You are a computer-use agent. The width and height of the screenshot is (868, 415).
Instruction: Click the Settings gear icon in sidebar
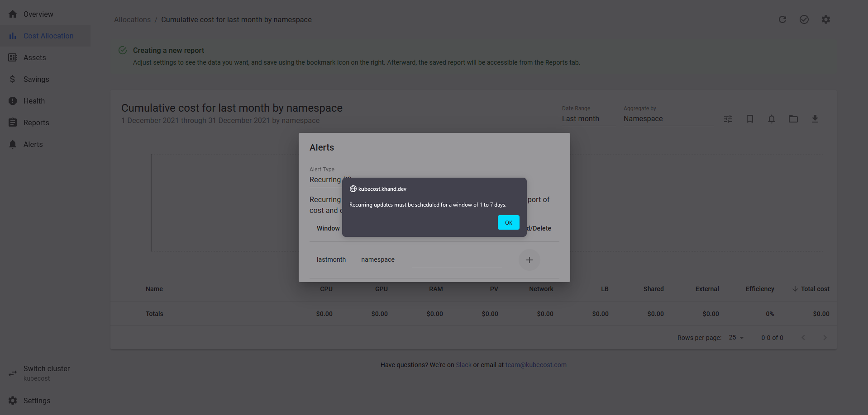point(13,401)
